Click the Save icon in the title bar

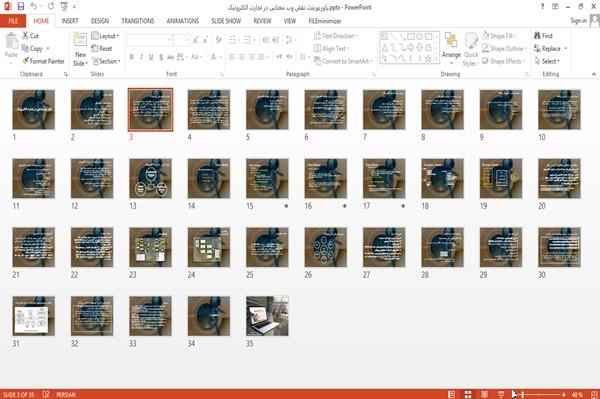(x=21, y=6)
